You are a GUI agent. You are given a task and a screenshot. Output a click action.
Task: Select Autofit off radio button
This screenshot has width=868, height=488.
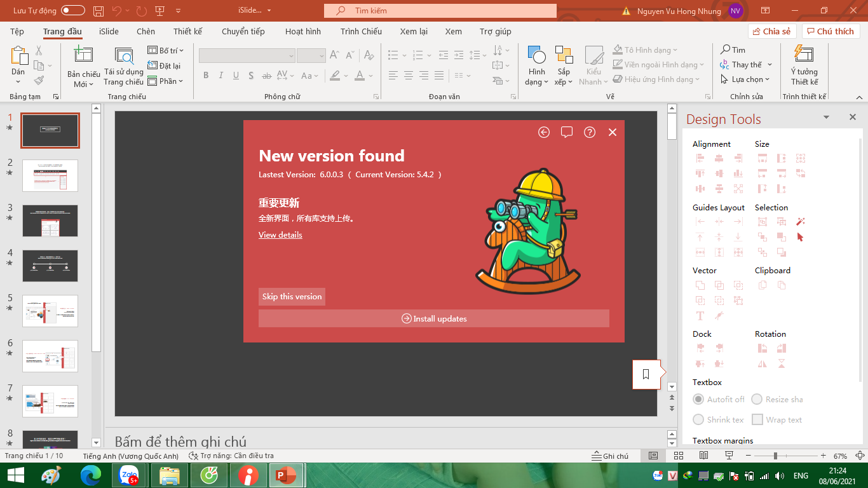point(698,399)
